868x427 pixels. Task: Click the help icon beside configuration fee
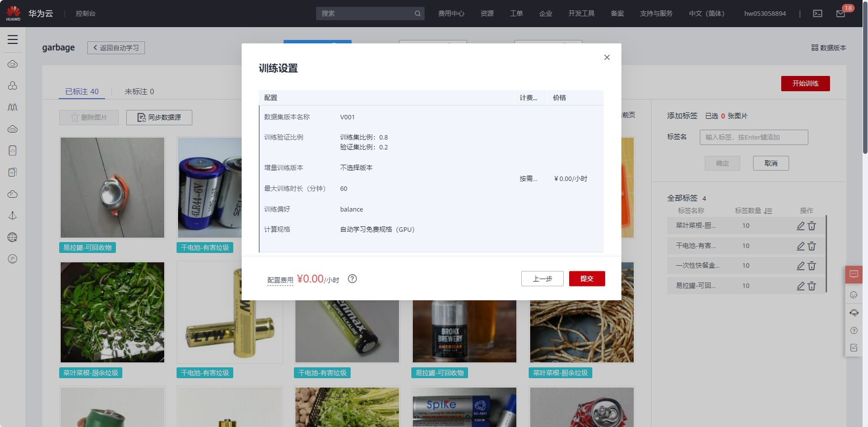point(352,279)
